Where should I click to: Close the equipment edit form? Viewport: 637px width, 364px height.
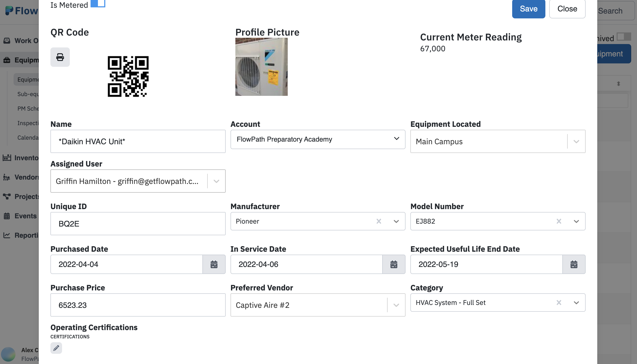pos(567,9)
